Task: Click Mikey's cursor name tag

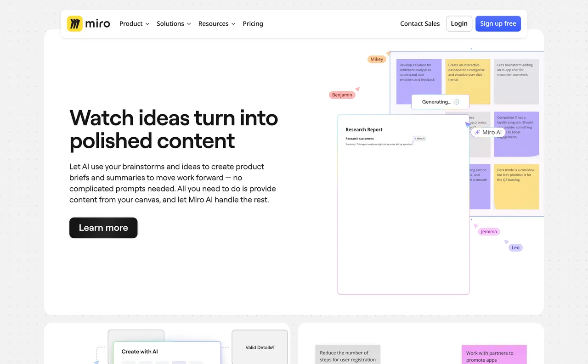Action: 377,59
